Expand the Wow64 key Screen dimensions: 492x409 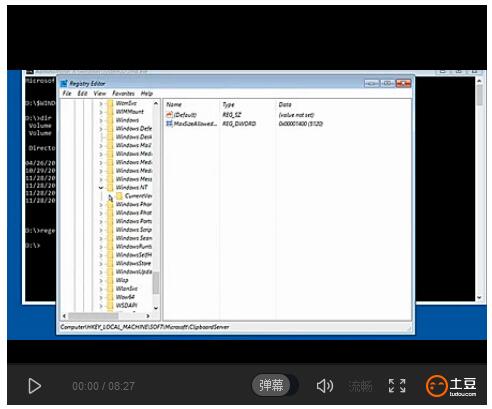pyautogui.click(x=101, y=297)
